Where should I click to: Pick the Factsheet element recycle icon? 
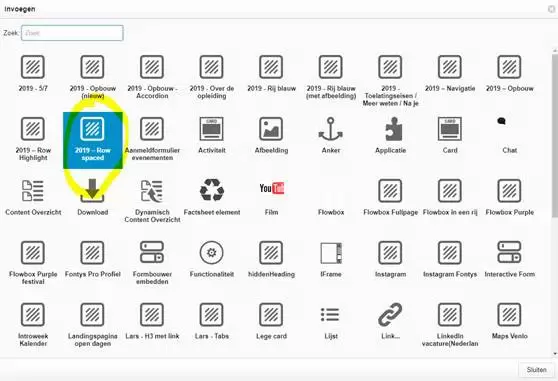[212, 190]
